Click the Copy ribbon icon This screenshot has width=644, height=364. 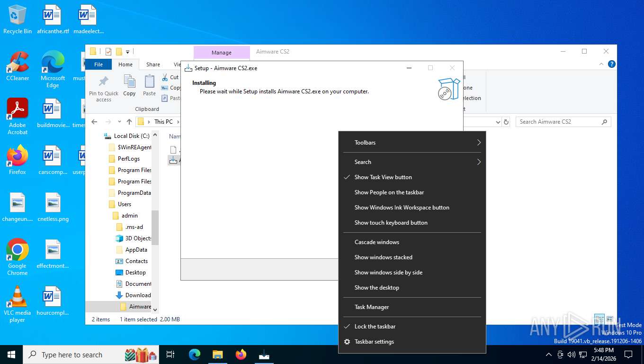point(129,86)
